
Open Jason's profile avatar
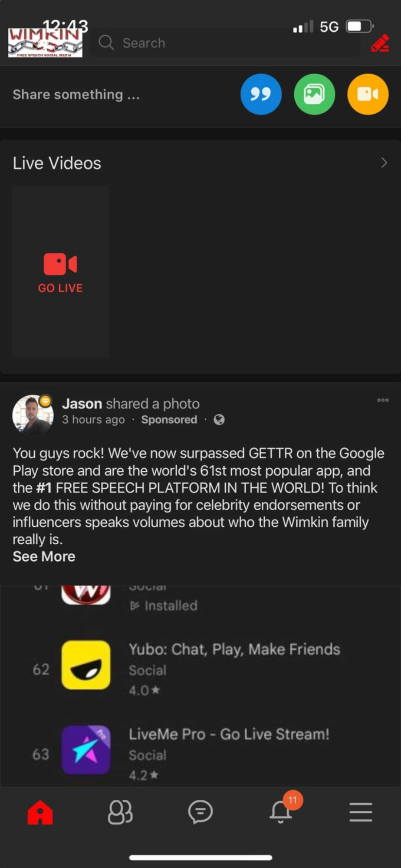(x=33, y=415)
